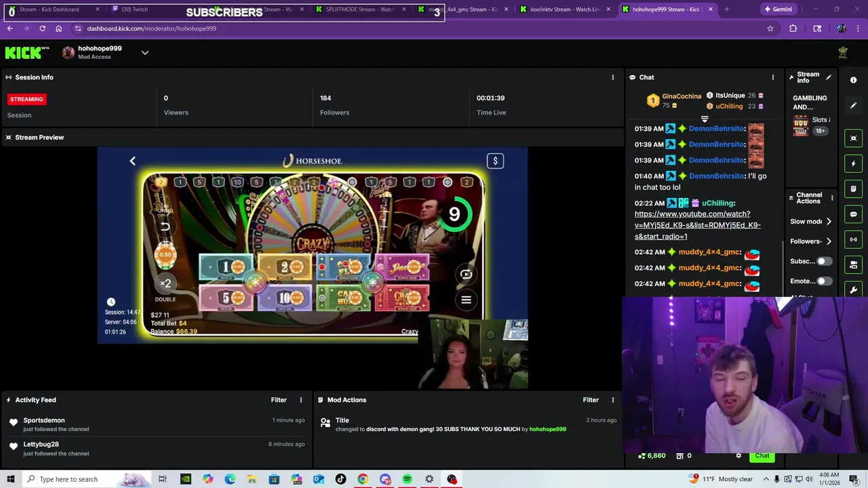
Task: Expand the hohohope999 channel dropdown
Action: click(144, 53)
